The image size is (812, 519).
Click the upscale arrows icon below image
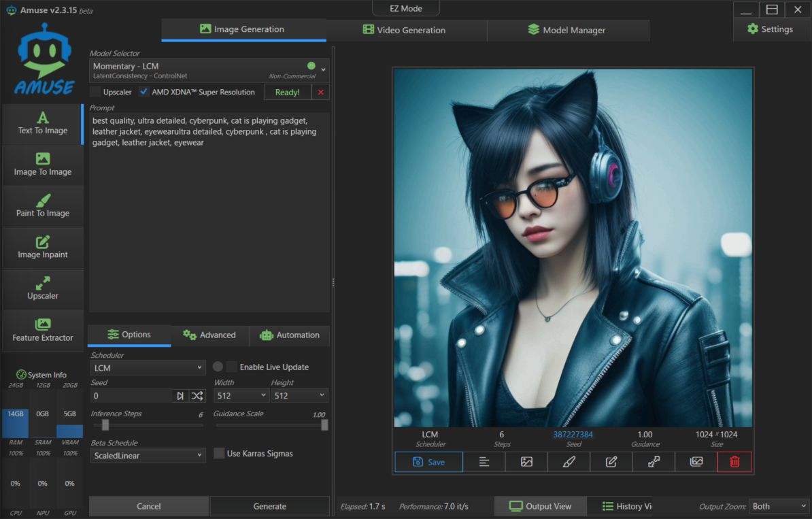click(654, 462)
